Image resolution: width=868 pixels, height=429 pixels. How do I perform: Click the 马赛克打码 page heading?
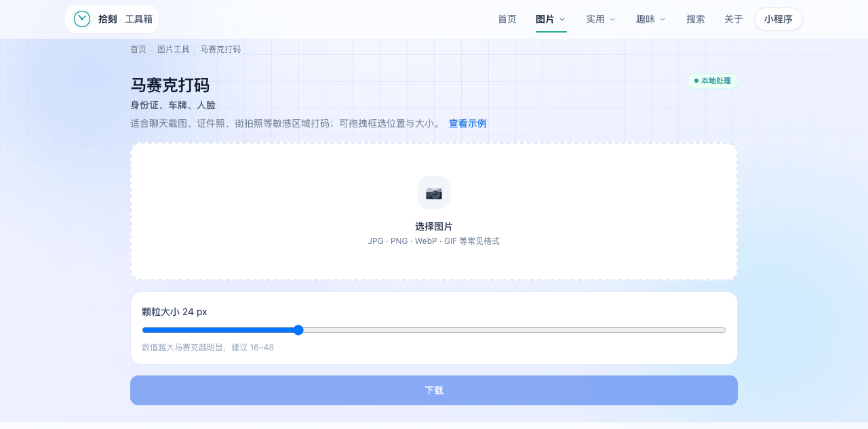170,85
